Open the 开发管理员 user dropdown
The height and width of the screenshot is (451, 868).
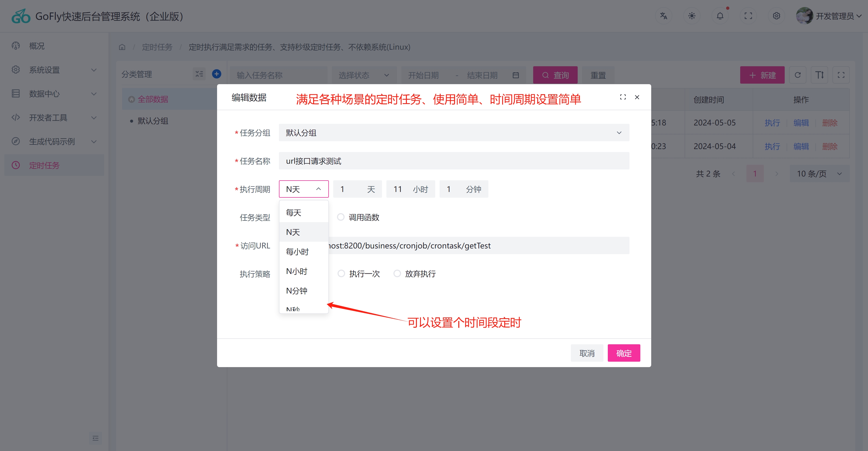(838, 16)
